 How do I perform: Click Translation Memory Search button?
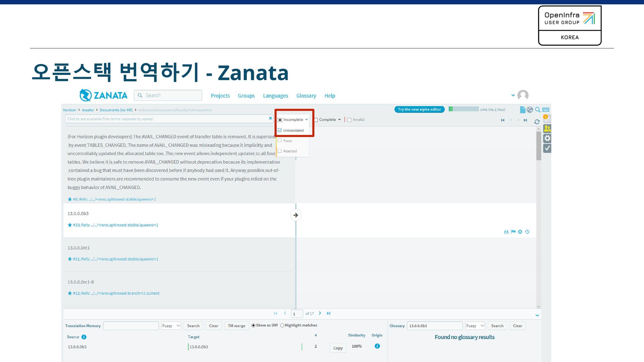[193, 326]
